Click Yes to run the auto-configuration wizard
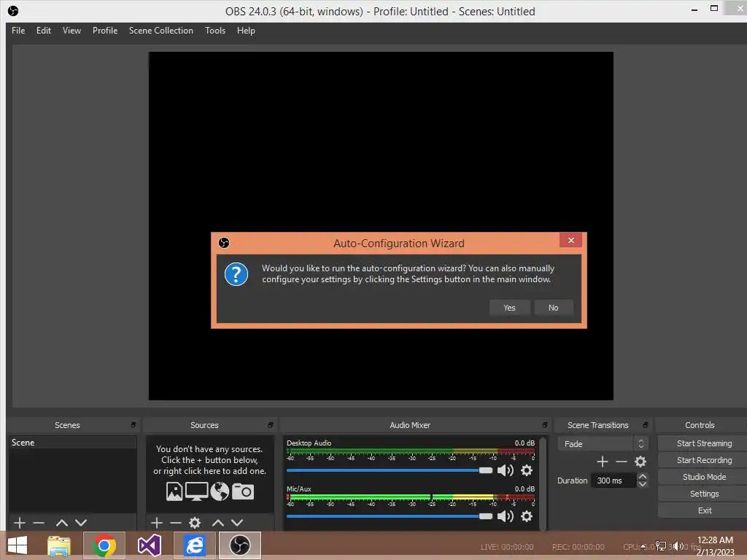 point(509,308)
